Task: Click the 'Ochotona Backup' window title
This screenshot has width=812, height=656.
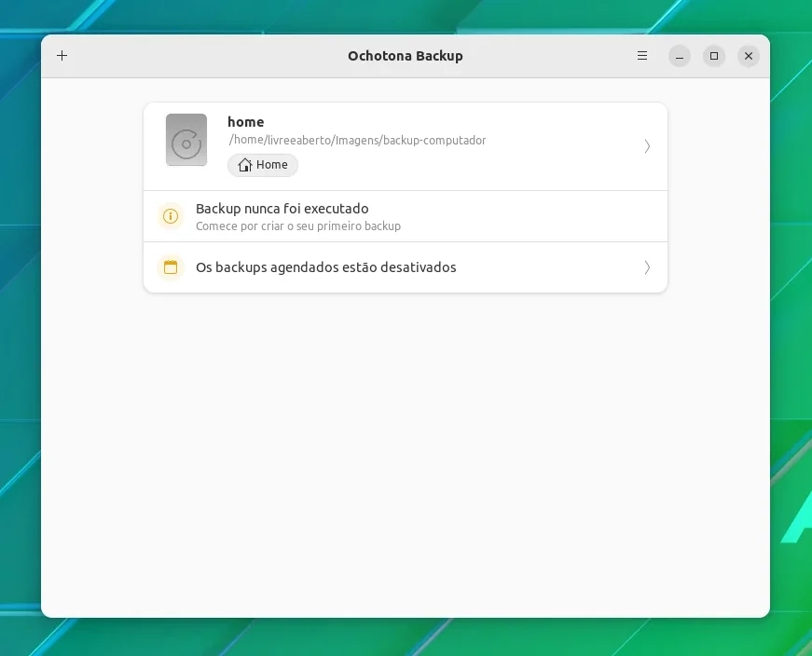Action: pyautogui.click(x=406, y=56)
